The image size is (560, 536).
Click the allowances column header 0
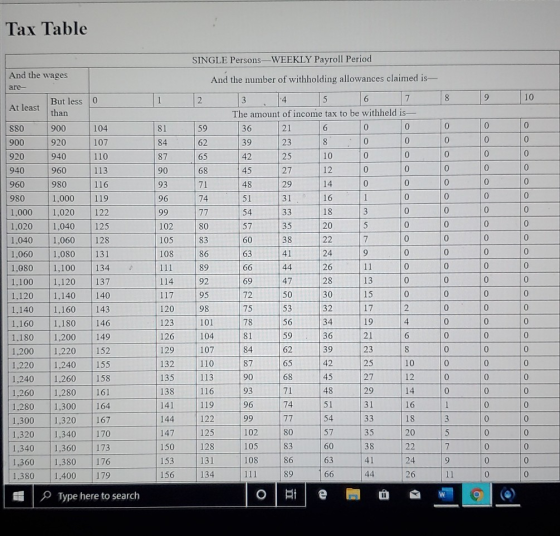[x=95, y=100]
